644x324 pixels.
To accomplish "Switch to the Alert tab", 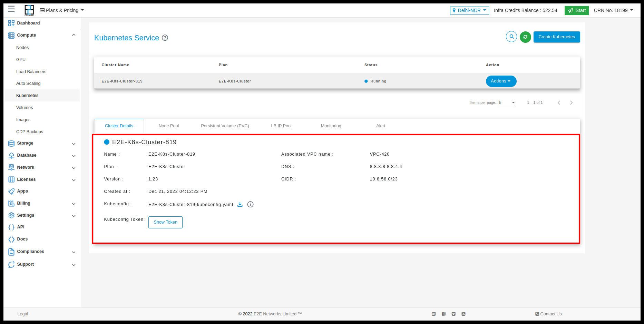I will [381, 126].
